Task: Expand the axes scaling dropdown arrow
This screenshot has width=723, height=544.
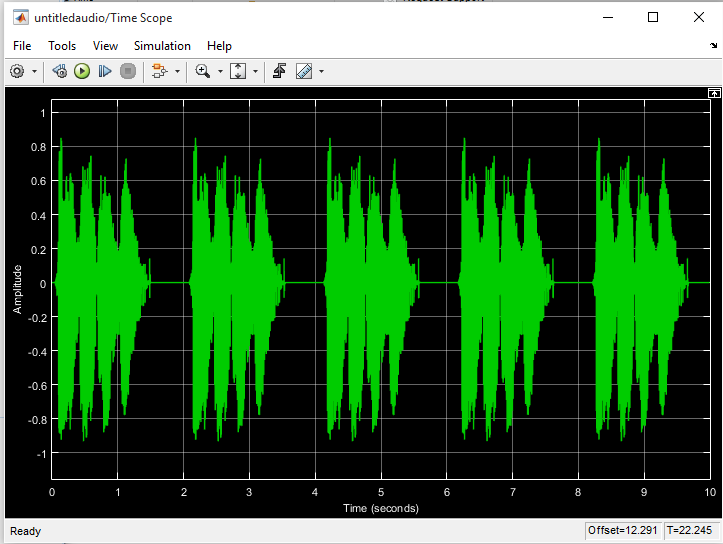Action: (x=255, y=71)
